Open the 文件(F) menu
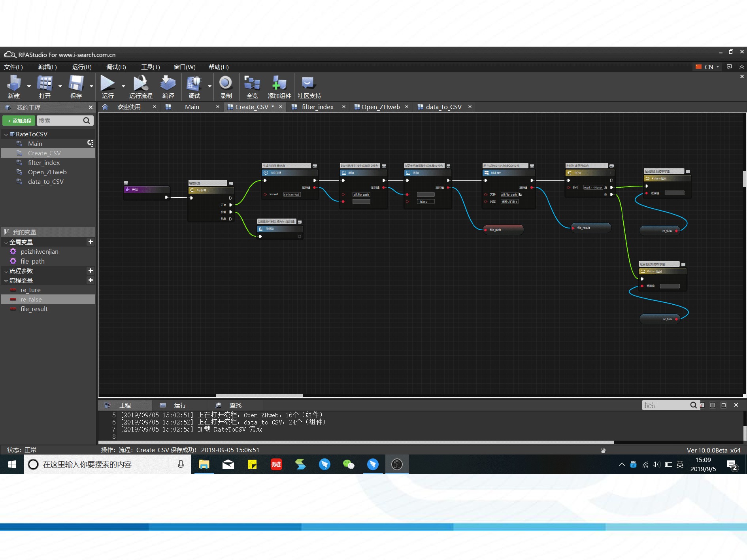Screen dimensions: 747x560 [13, 67]
